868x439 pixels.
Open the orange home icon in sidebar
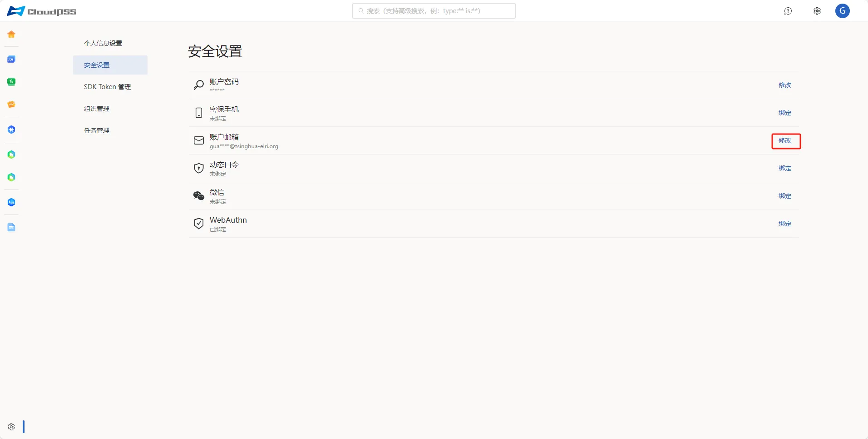pos(11,34)
